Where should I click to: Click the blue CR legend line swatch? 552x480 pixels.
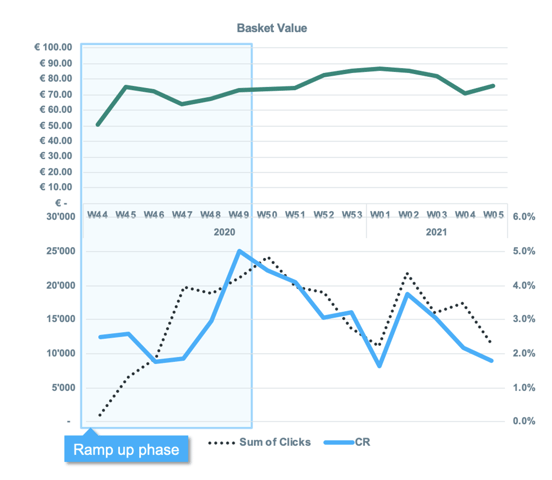pos(339,443)
